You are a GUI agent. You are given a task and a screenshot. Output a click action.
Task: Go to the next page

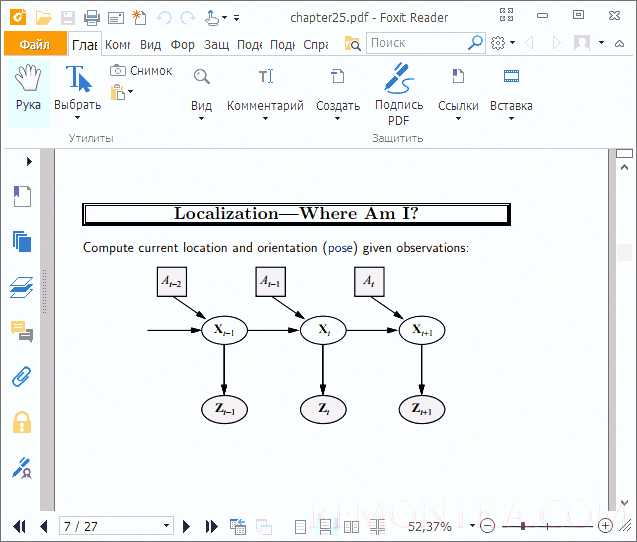point(186,527)
